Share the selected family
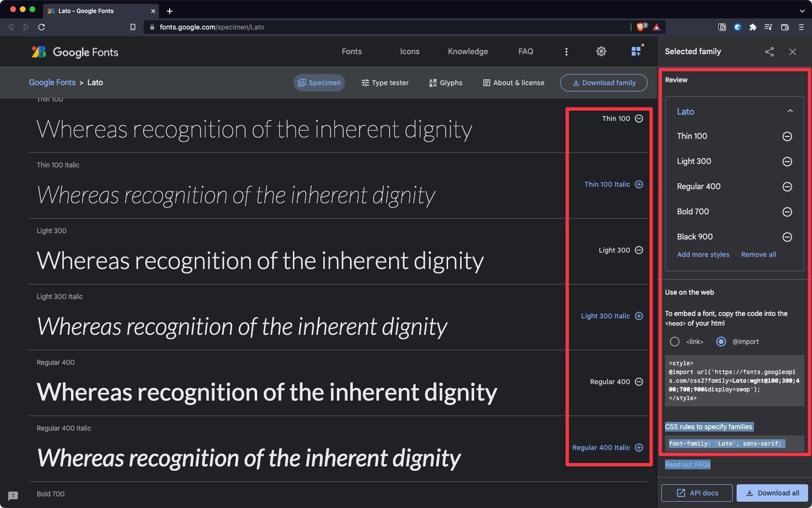 click(x=769, y=52)
